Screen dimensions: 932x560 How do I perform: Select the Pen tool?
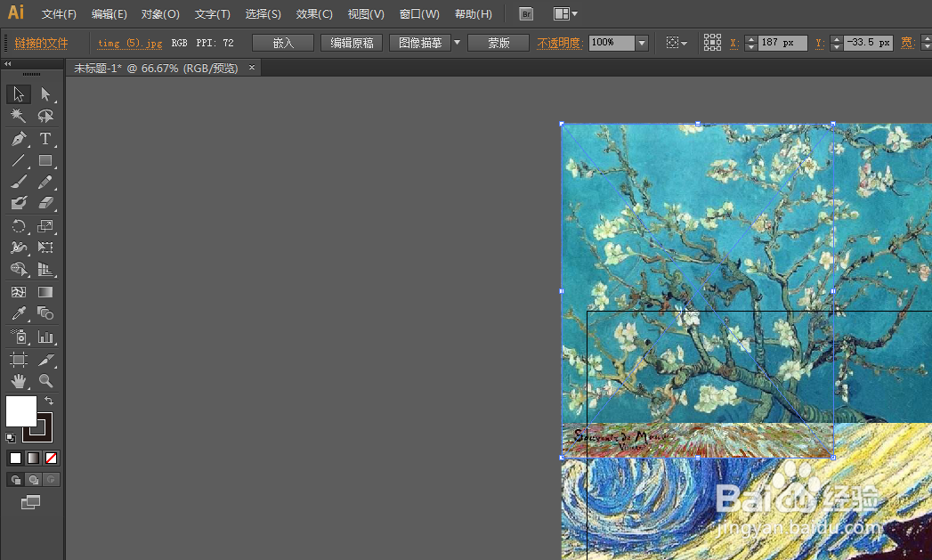pyautogui.click(x=19, y=139)
